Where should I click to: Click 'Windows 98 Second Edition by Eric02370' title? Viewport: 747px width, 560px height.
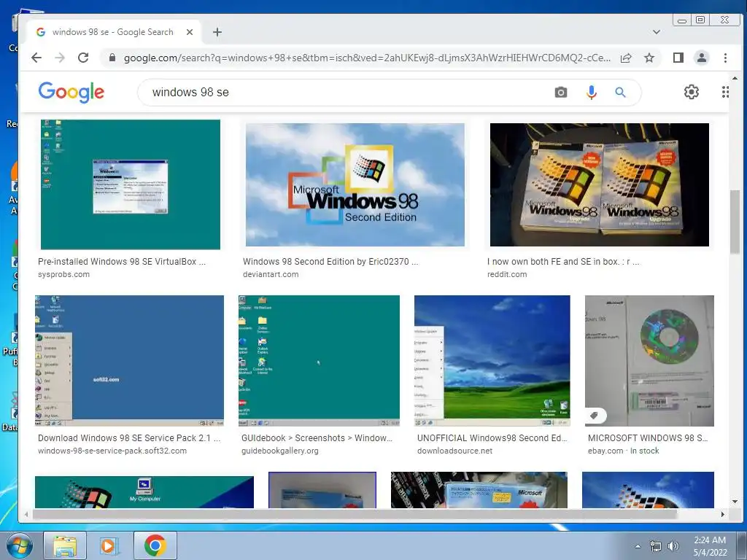point(330,262)
